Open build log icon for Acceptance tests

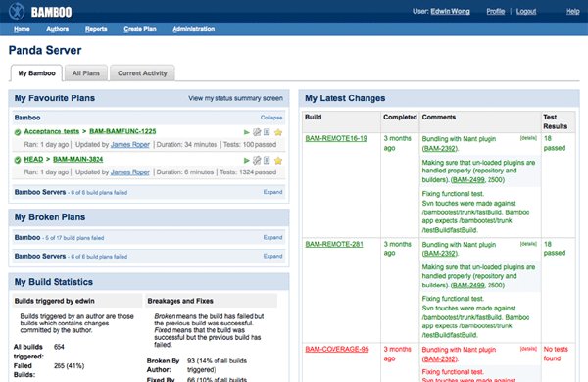point(267,132)
